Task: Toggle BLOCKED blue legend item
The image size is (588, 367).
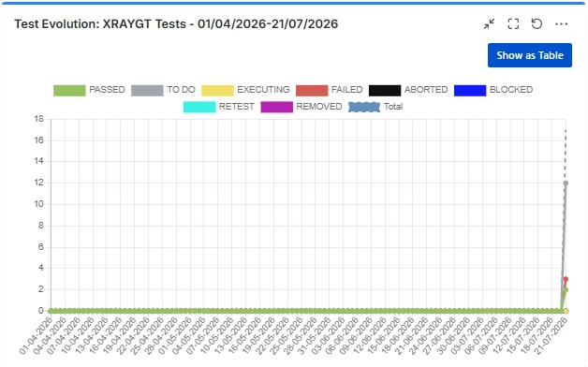Action: coord(493,90)
